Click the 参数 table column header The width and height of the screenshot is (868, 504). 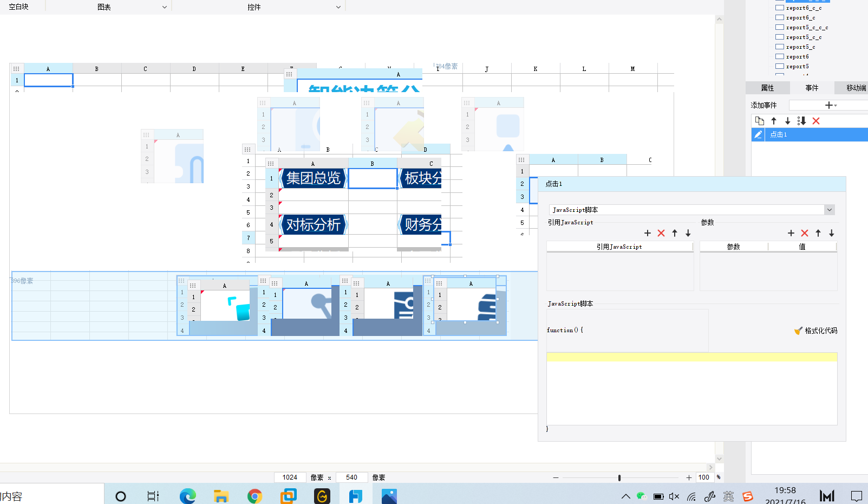pyautogui.click(x=734, y=247)
